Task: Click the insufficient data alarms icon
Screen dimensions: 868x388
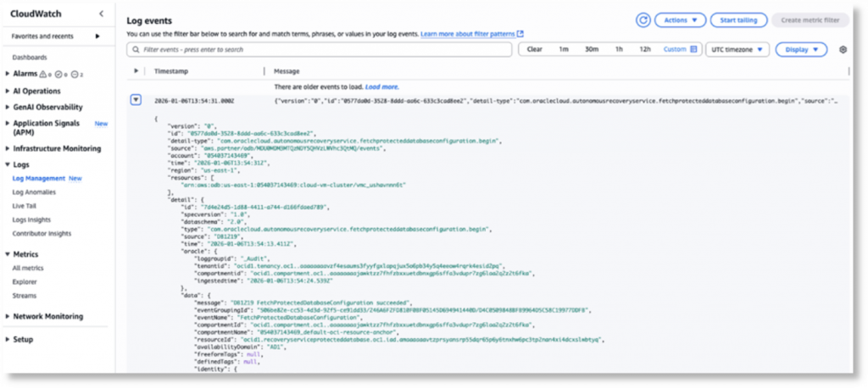Action: coord(75,74)
